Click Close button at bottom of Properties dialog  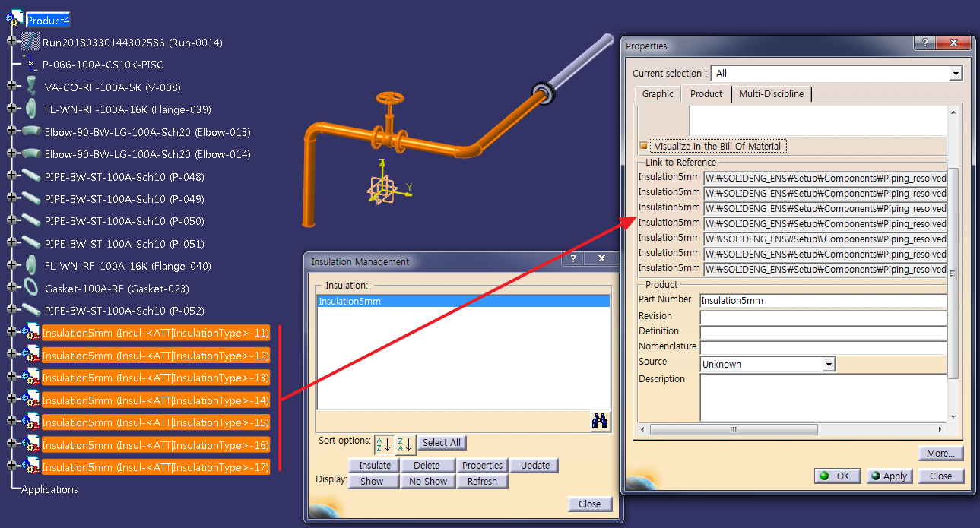(x=940, y=476)
